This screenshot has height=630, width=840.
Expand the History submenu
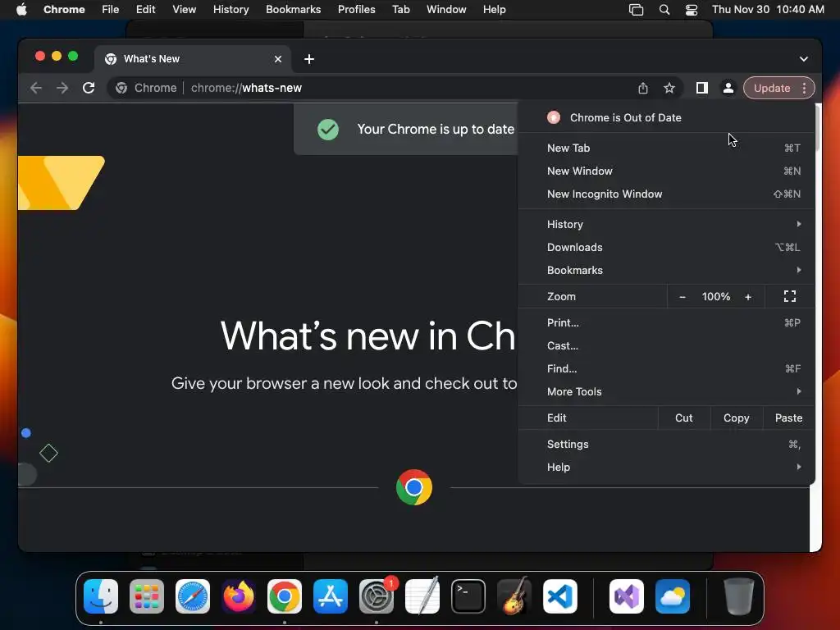pos(666,224)
